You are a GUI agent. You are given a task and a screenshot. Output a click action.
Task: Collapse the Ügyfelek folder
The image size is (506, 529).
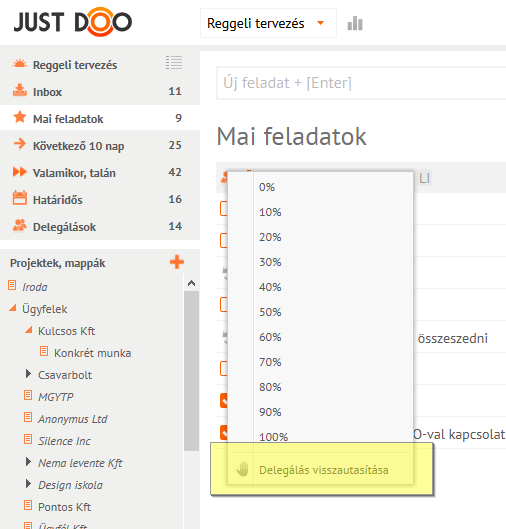pyautogui.click(x=13, y=308)
